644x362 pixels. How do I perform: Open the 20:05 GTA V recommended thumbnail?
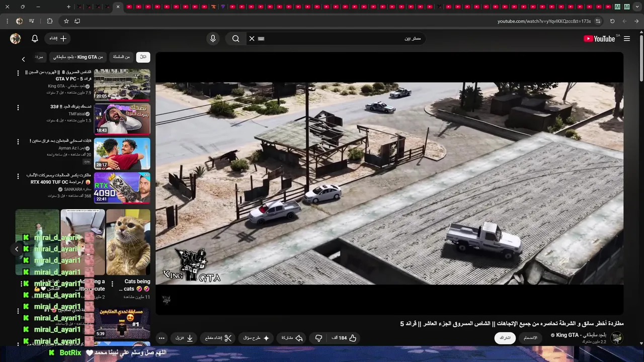coord(122,84)
